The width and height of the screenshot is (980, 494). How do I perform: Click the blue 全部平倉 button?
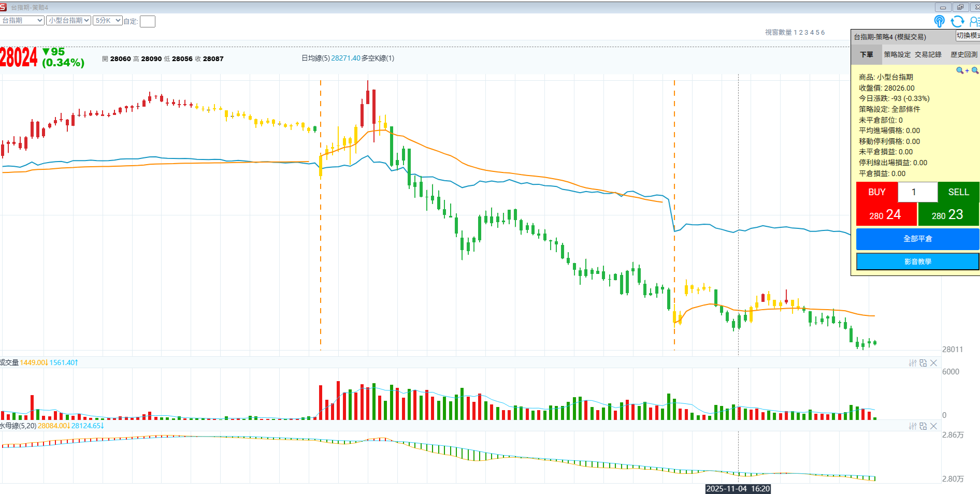coord(917,239)
